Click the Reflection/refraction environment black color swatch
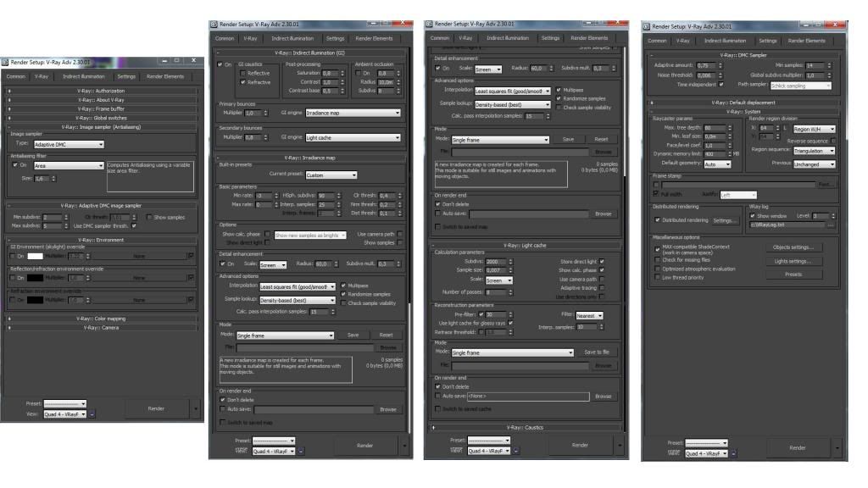The height and width of the screenshot is (488, 868). (35, 278)
